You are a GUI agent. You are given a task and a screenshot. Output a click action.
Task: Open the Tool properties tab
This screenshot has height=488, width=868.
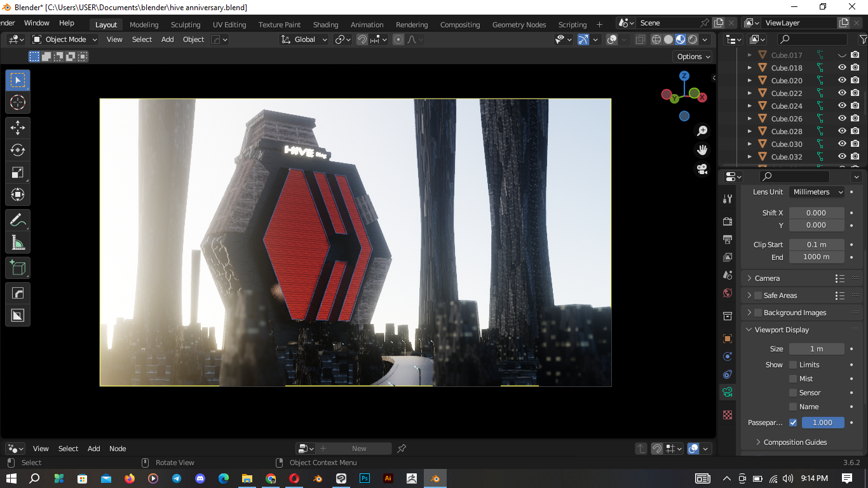728,199
